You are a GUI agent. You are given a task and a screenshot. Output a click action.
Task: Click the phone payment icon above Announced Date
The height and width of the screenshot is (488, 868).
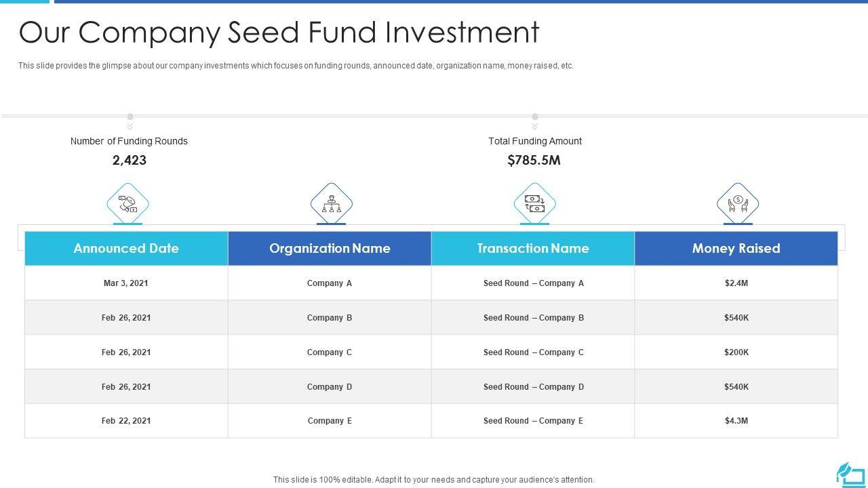[127, 203]
